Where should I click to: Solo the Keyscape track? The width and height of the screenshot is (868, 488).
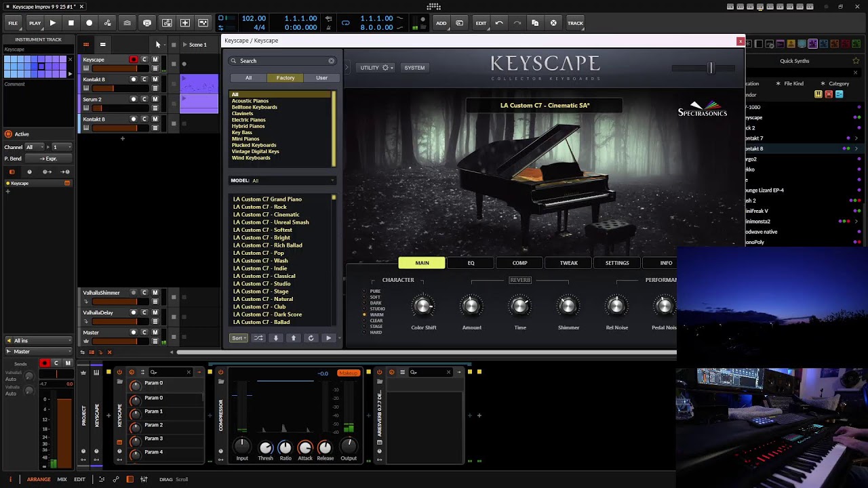(144, 60)
